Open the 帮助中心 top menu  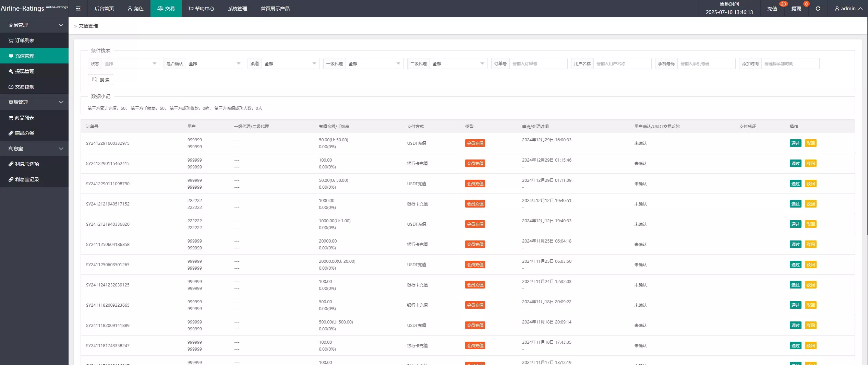pos(201,9)
